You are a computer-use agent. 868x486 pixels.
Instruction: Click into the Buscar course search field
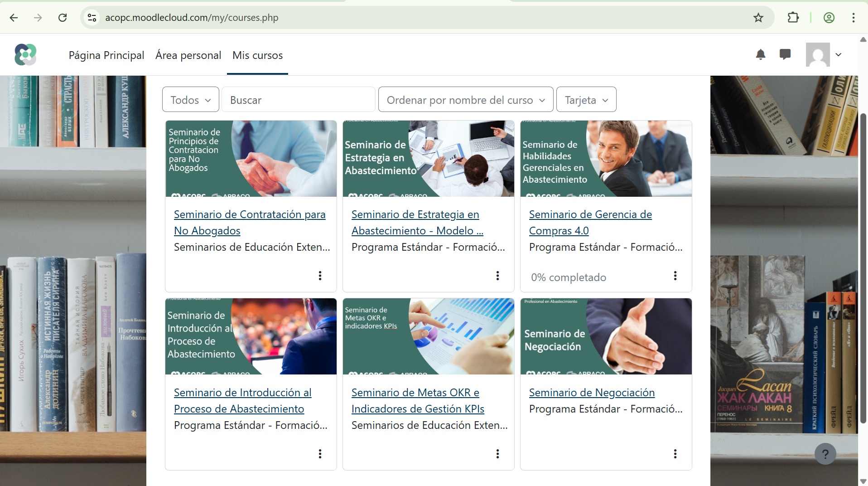(x=299, y=100)
